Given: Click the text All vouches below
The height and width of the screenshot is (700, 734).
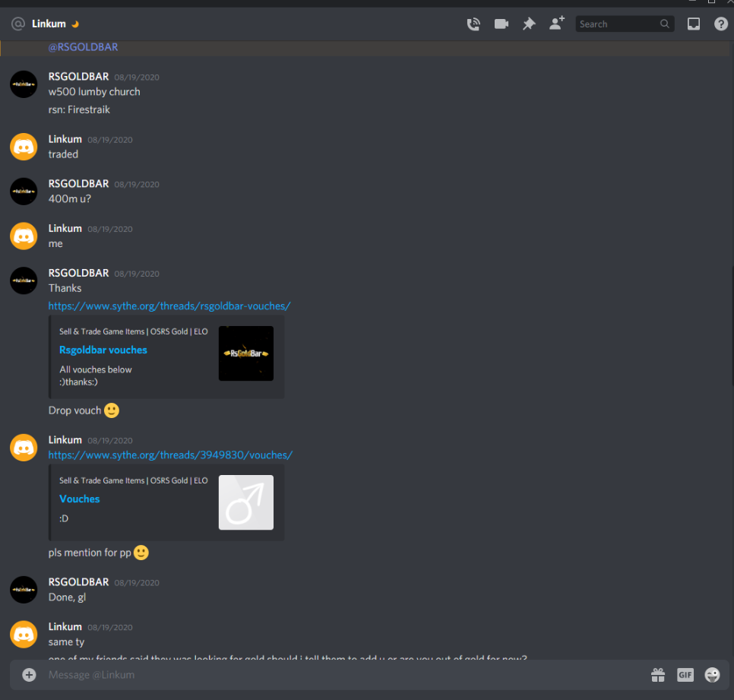Looking at the screenshot, I should coord(96,369).
